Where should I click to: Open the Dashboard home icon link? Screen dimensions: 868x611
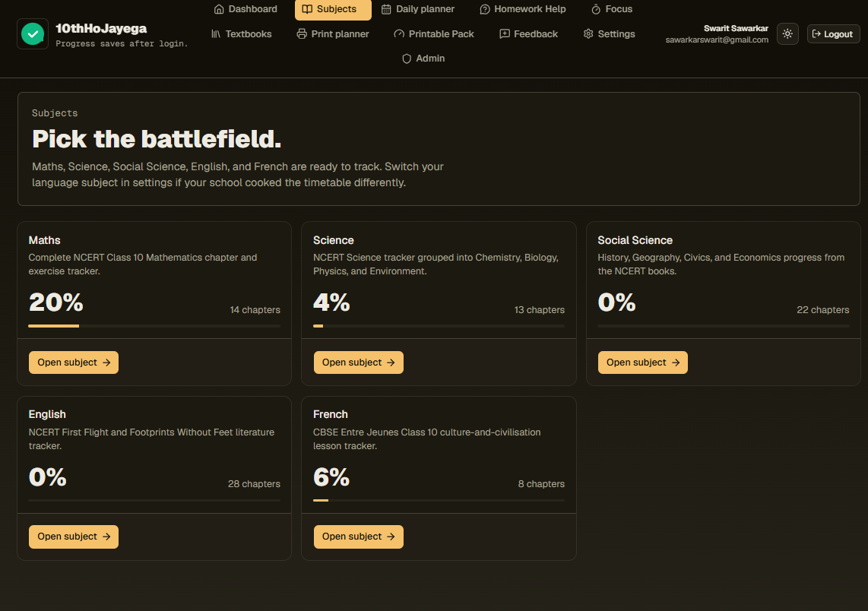tap(246, 9)
